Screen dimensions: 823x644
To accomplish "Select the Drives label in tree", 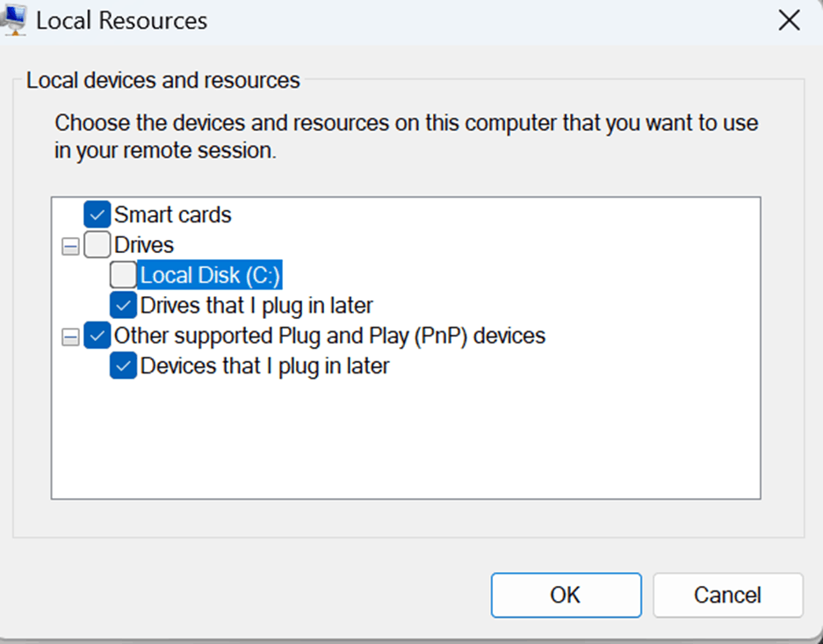I will click(x=144, y=245).
